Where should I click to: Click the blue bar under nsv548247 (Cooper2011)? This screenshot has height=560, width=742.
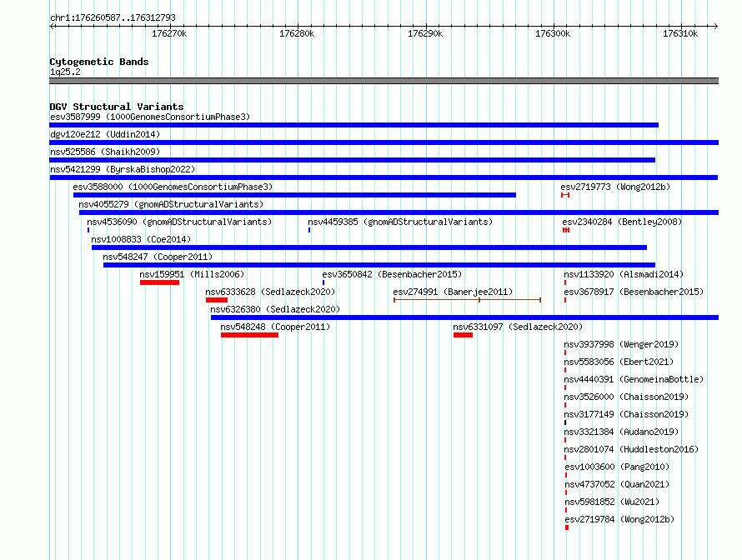coord(379,265)
